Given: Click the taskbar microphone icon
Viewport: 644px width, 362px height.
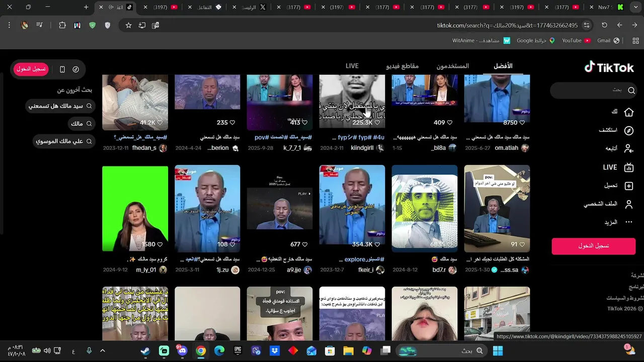Looking at the screenshot, I should (x=89, y=350).
